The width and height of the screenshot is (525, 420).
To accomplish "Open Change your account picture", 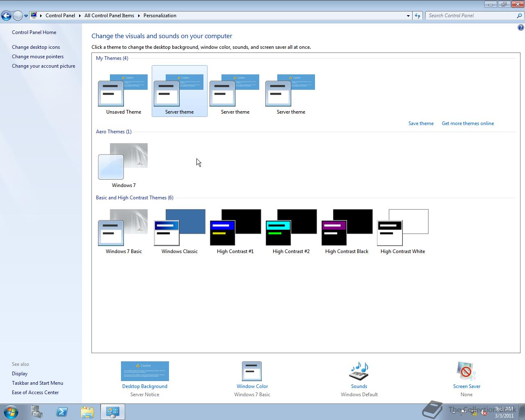I will pos(43,66).
